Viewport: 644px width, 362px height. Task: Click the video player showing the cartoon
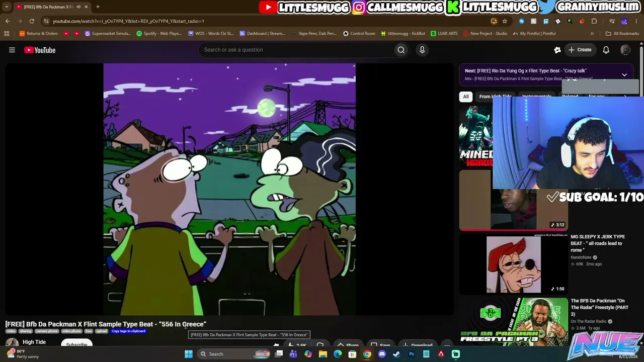(x=229, y=189)
